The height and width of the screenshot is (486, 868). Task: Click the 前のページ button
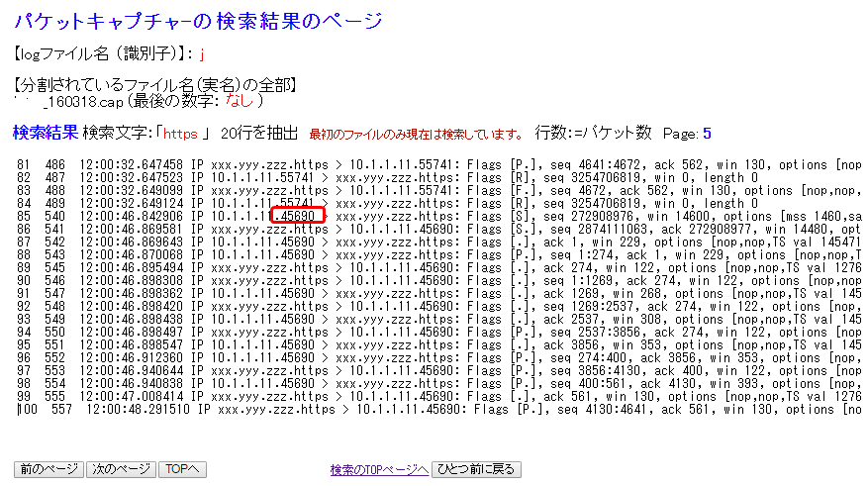click(47, 468)
